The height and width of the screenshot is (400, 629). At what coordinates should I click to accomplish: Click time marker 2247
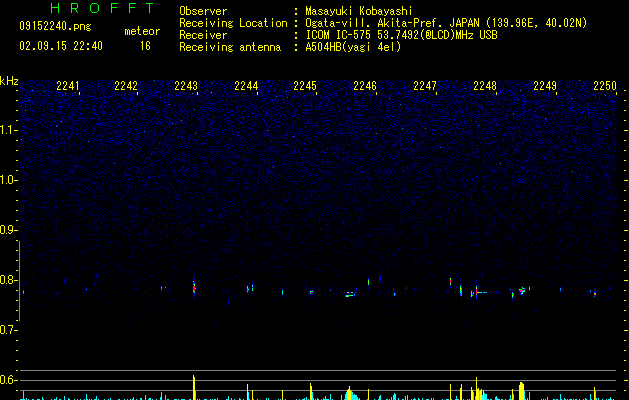click(x=425, y=85)
